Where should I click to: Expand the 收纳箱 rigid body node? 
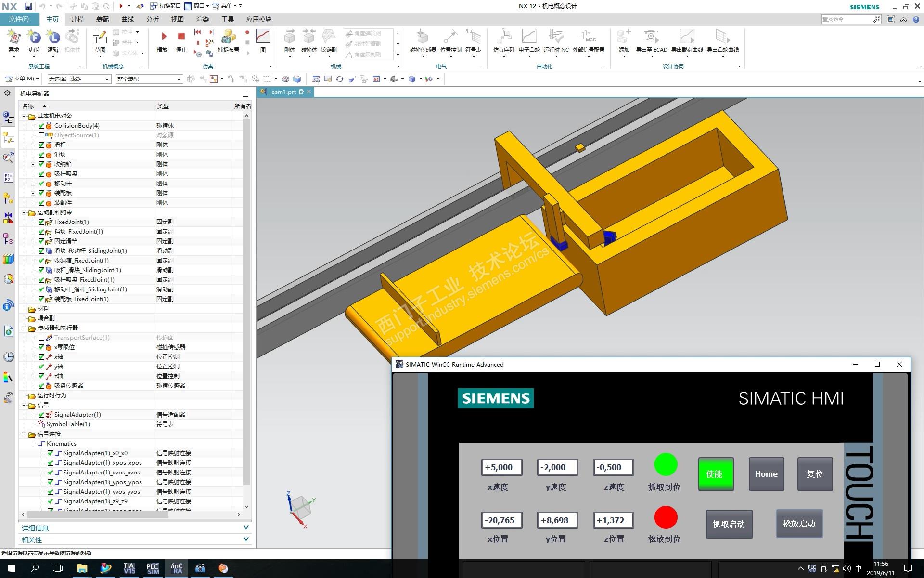33,164
